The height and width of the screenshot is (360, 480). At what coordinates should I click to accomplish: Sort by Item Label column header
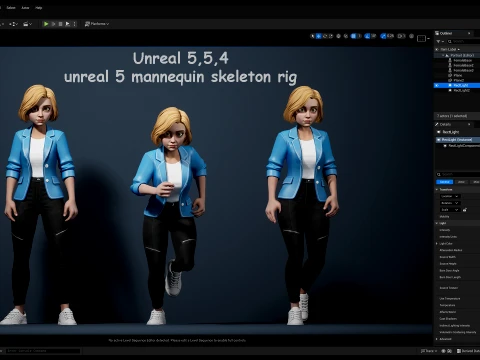tap(450, 49)
